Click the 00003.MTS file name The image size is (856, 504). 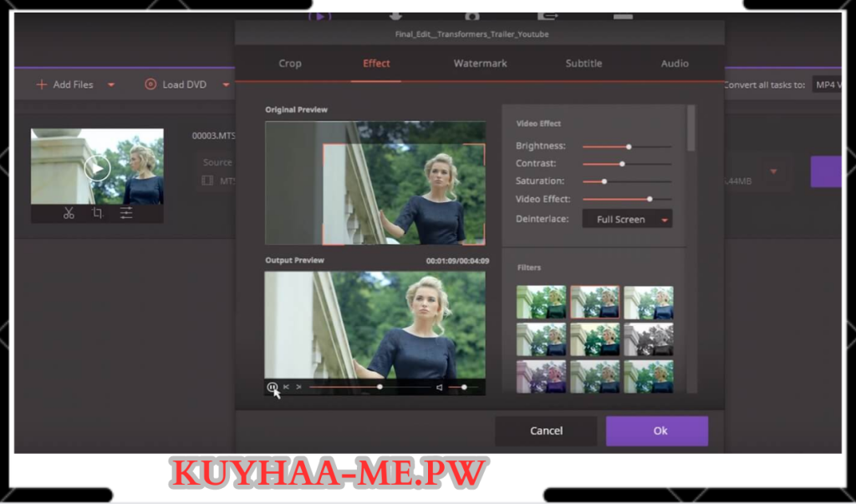tap(213, 135)
